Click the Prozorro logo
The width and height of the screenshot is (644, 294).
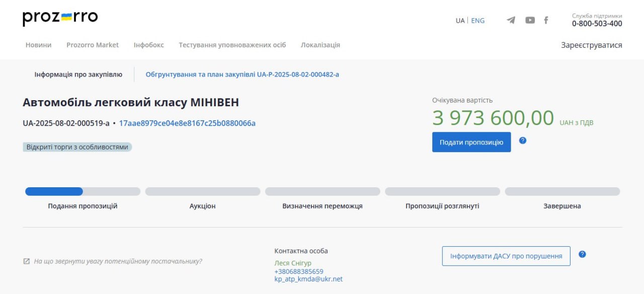coord(60,18)
